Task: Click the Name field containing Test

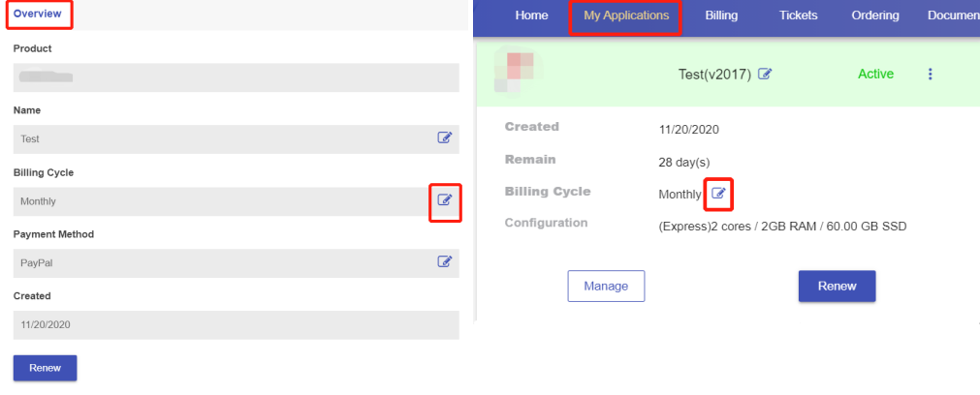Action: coord(223,139)
